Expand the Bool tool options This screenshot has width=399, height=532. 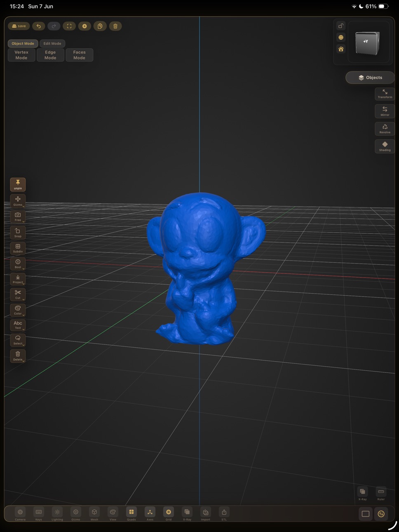18,264
